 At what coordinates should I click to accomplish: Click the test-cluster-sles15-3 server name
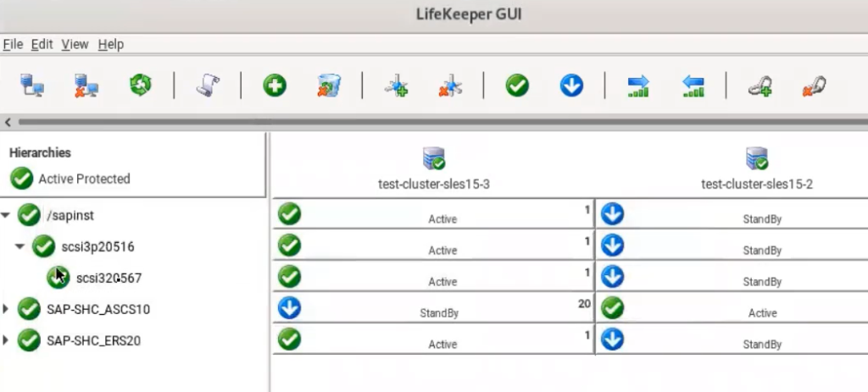coord(433,184)
